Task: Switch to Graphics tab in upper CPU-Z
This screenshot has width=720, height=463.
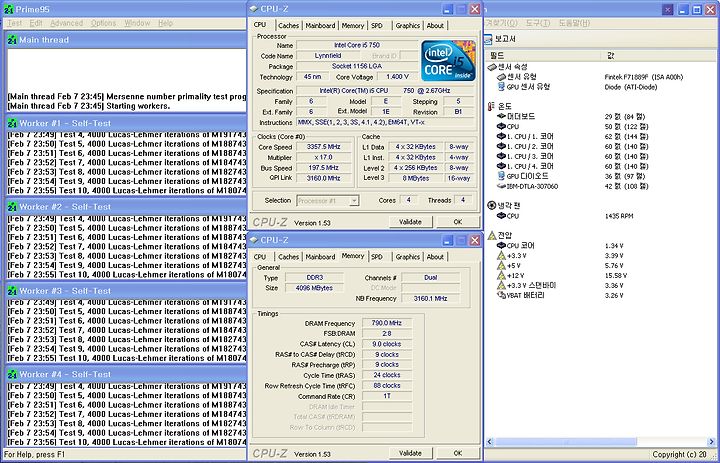Action: tap(408, 26)
